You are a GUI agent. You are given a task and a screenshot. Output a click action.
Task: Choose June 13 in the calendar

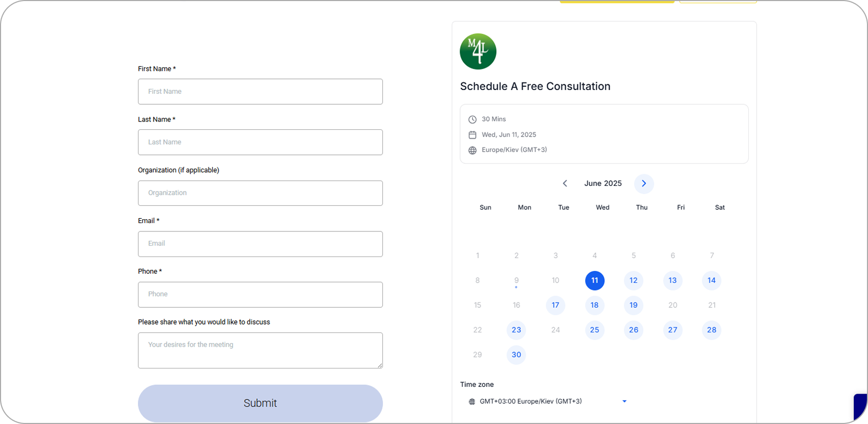pos(672,281)
